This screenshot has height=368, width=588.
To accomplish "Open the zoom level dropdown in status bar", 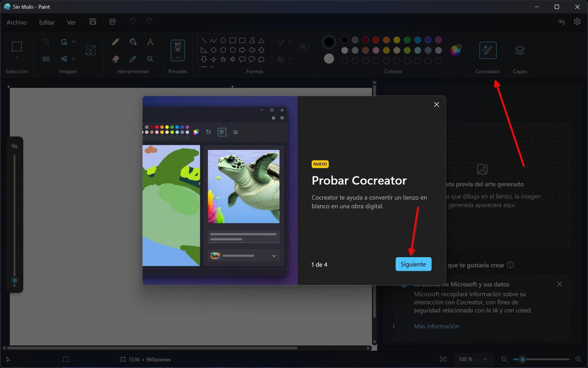I will point(473,359).
